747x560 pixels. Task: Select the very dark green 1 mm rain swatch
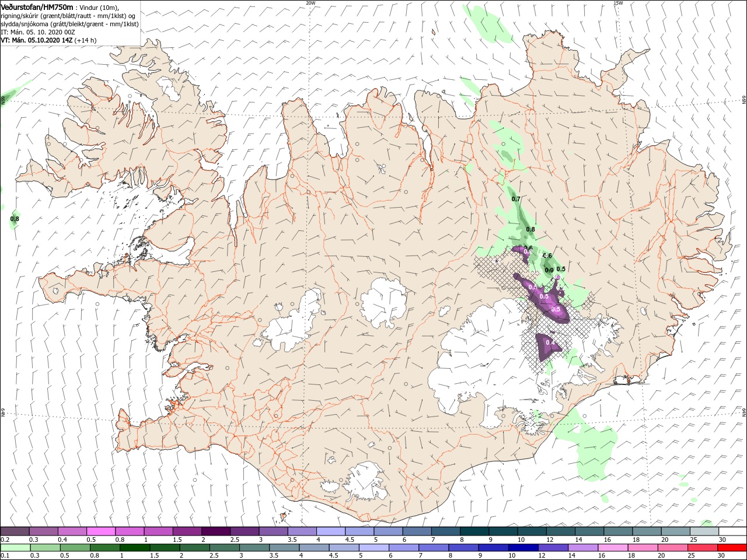coord(135,548)
